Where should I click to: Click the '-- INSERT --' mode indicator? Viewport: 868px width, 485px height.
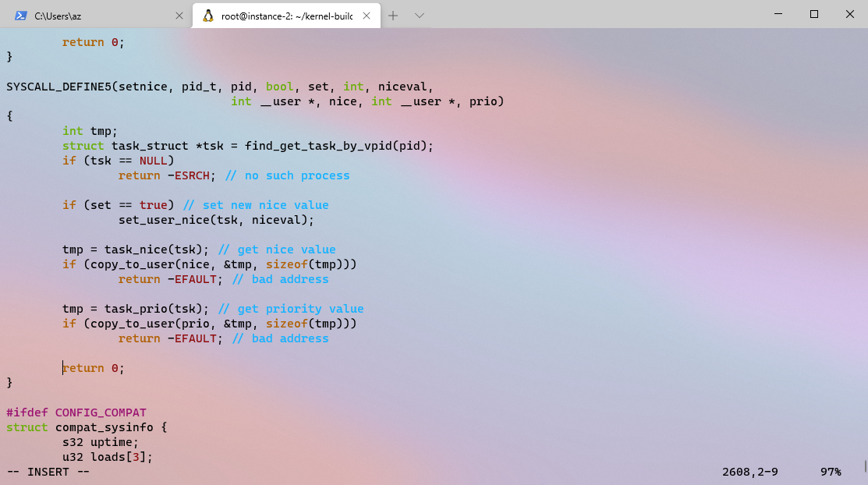(48, 473)
